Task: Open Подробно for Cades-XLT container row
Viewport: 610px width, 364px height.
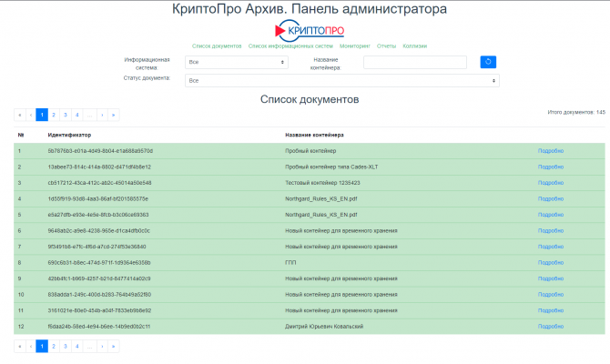Action: pos(551,167)
